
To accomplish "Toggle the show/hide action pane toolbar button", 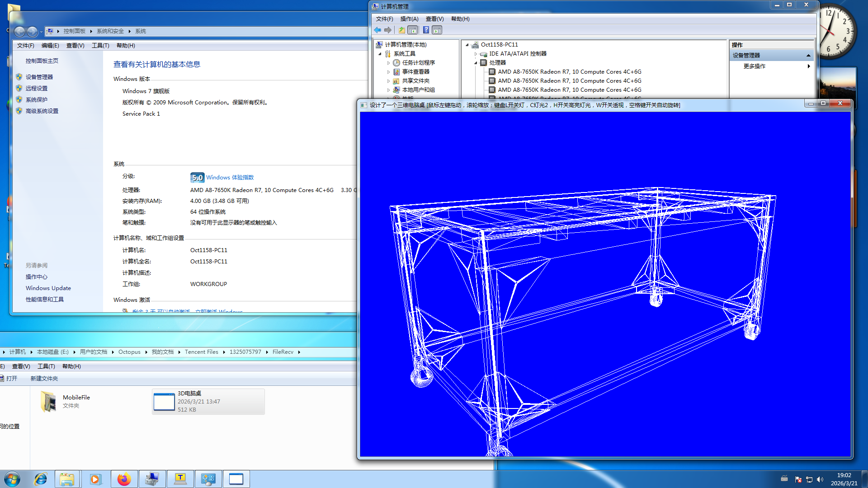I will click(x=437, y=30).
